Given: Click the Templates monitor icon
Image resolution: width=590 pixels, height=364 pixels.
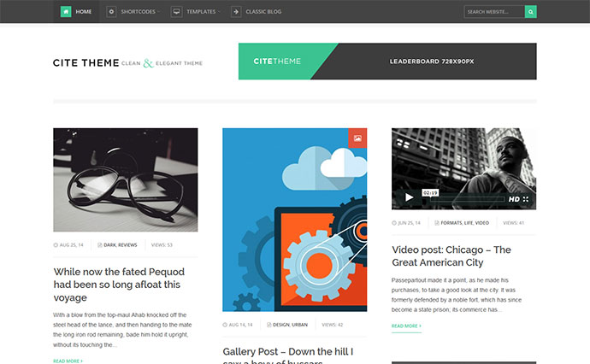Looking at the screenshot, I should 176,12.
